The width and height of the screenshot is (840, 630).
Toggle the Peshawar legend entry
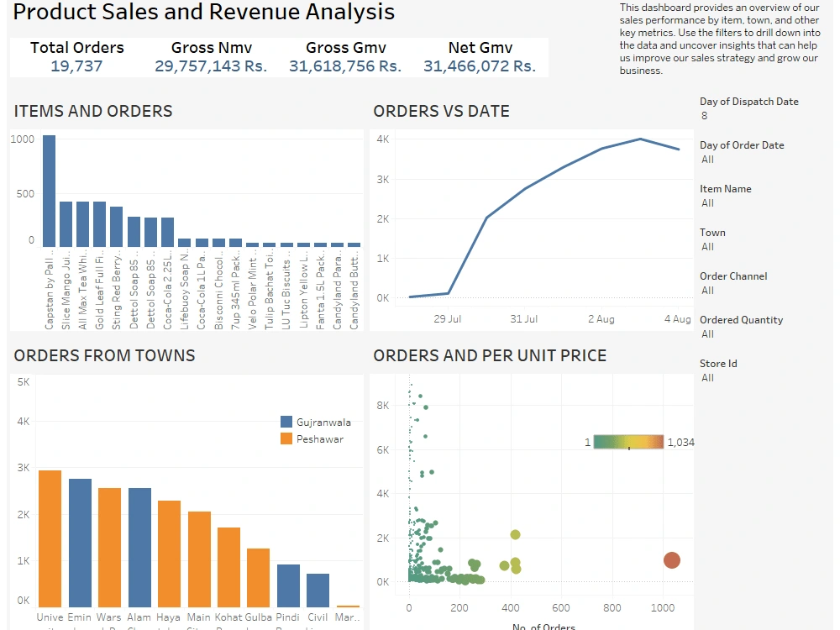(323, 438)
